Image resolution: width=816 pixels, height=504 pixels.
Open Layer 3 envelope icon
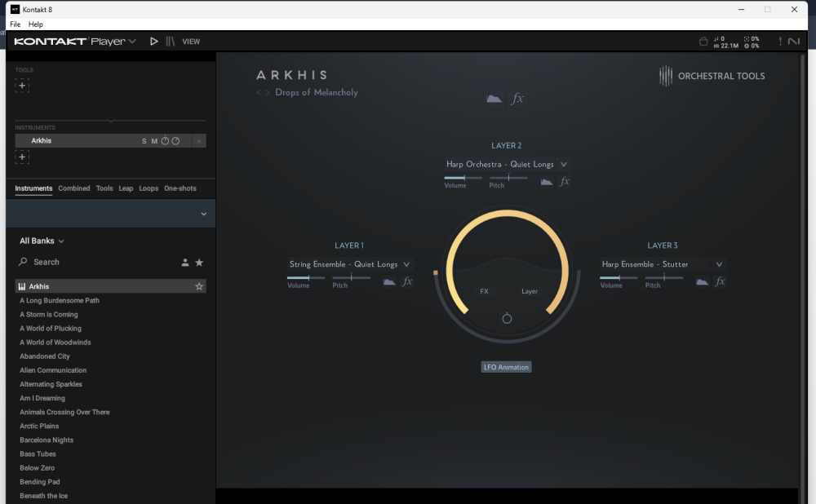coord(702,281)
